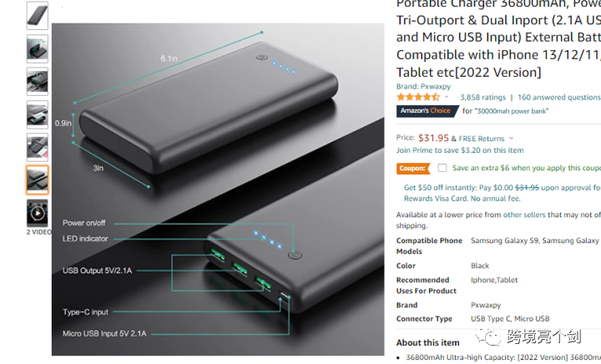The height and width of the screenshot is (364, 601).
Task: Select the fourth product thumbnail
Action: pyautogui.click(x=38, y=114)
